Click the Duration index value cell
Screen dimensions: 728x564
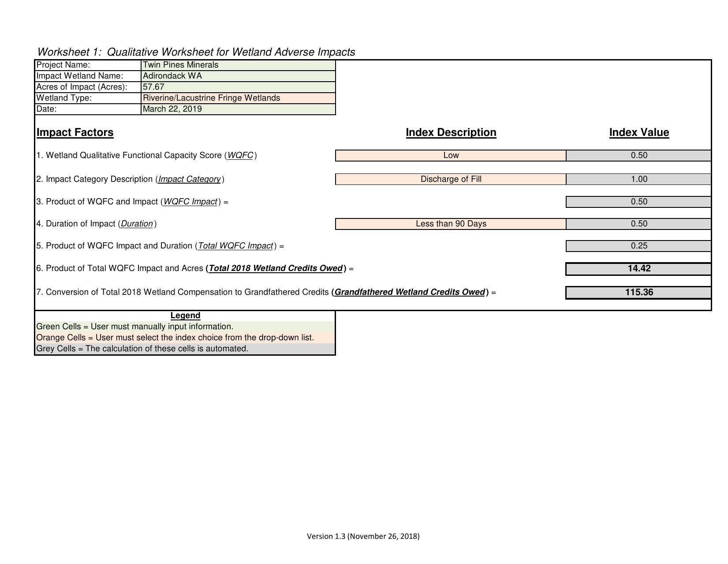[638, 224]
